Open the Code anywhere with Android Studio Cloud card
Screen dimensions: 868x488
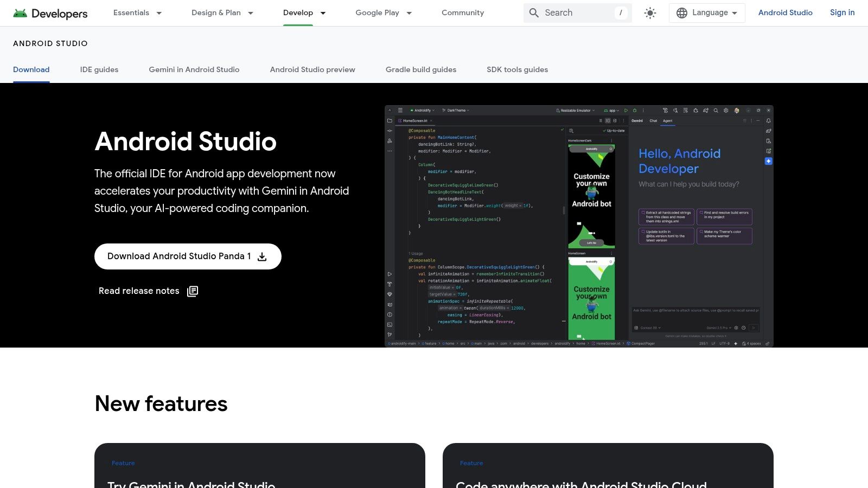pos(608,466)
